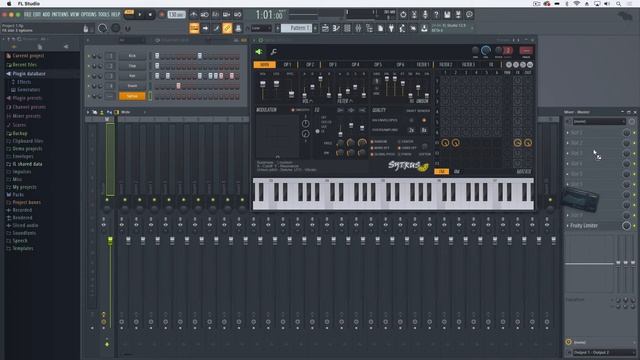Open the PATTERNS menu
The width and height of the screenshot is (640, 360).
point(60,14)
